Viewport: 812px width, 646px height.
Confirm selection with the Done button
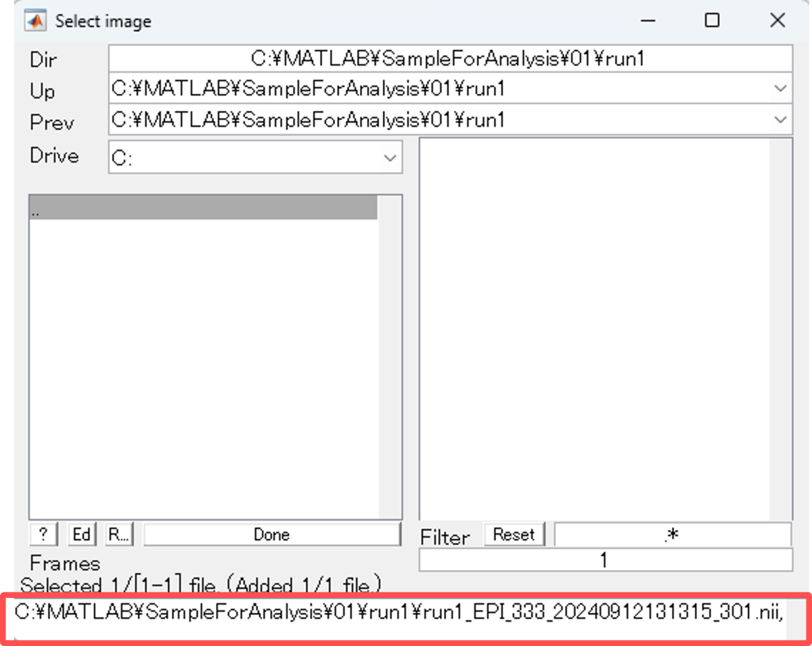coord(271,534)
